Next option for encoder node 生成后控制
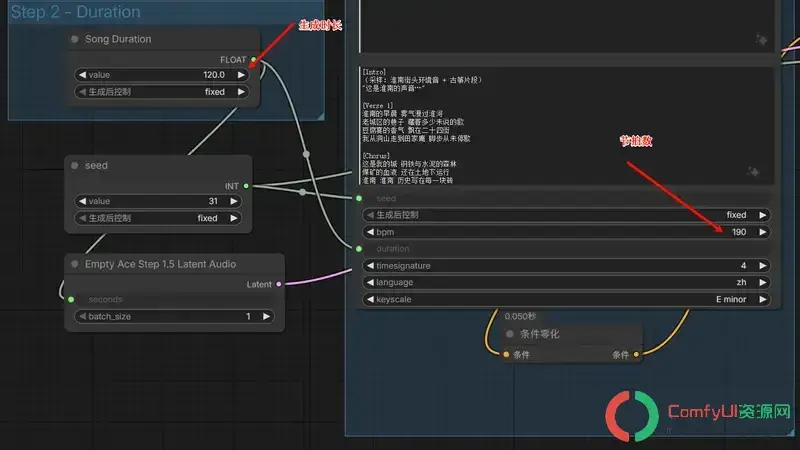Screen dimensions: 800x450 [762, 215]
